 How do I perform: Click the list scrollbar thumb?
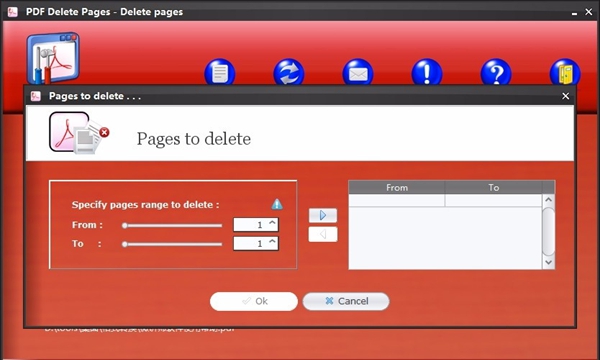coord(548,231)
